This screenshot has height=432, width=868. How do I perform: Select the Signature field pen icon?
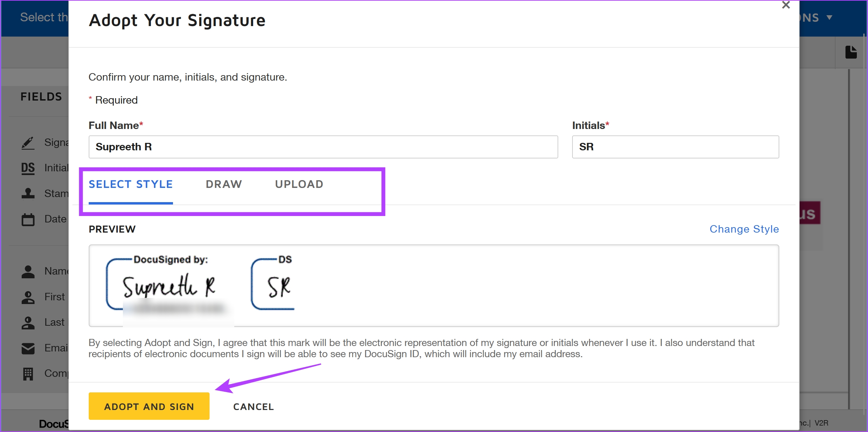pos(28,143)
